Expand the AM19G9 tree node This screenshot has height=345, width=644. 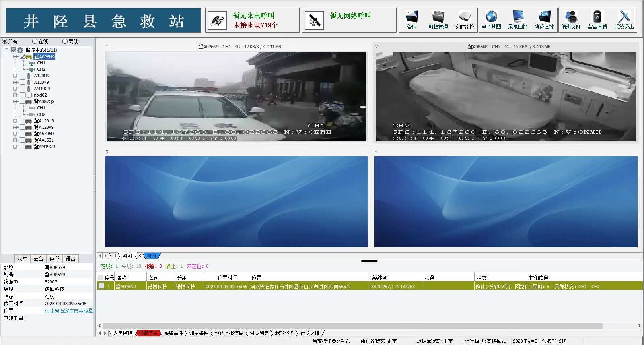15,89
